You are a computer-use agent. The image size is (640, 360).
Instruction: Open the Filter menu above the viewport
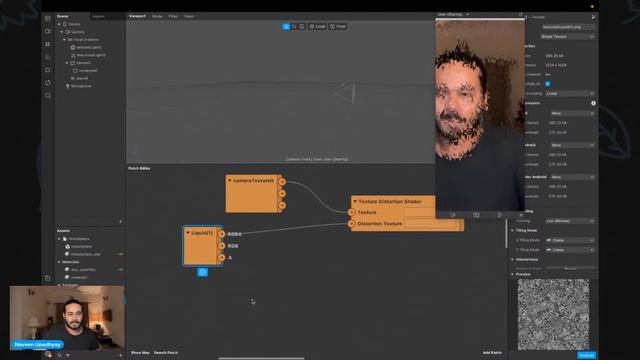173,16
